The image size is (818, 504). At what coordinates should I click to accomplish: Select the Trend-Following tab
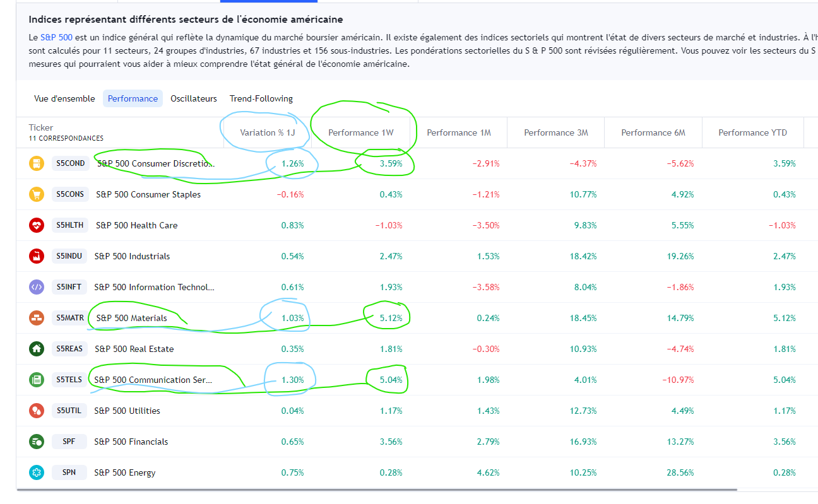pos(261,98)
